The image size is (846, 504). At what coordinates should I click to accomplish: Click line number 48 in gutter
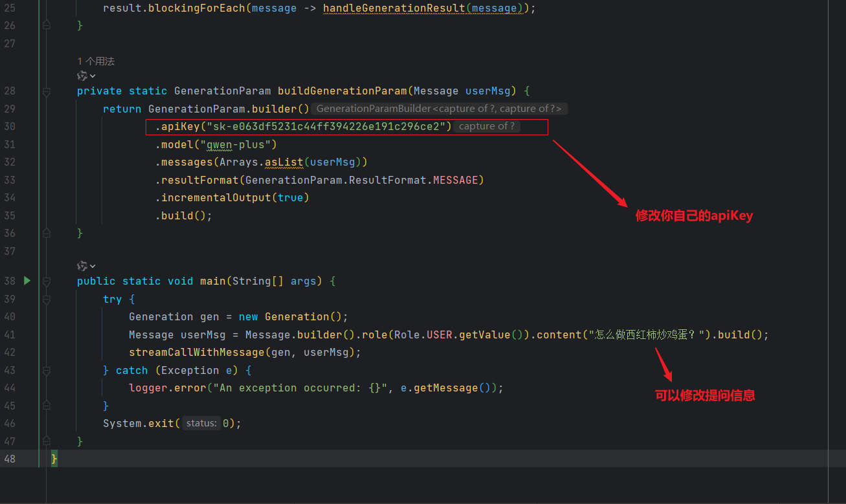click(x=9, y=459)
